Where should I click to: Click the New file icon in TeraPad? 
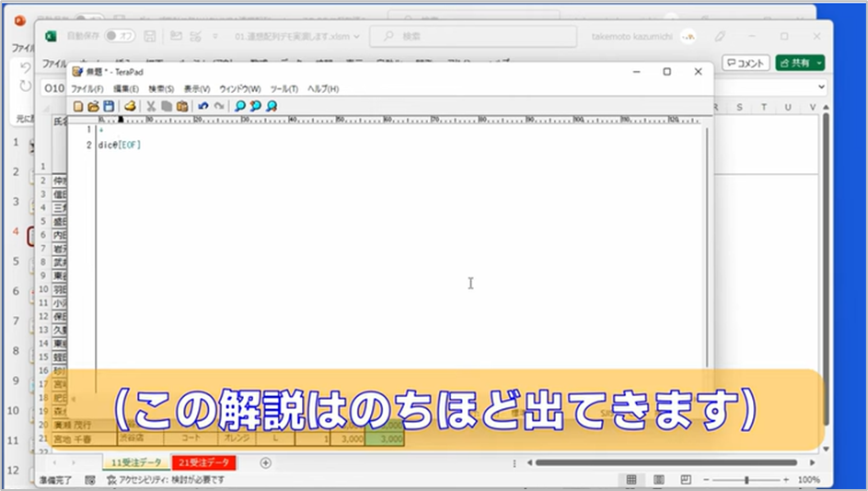pos(78,106)
